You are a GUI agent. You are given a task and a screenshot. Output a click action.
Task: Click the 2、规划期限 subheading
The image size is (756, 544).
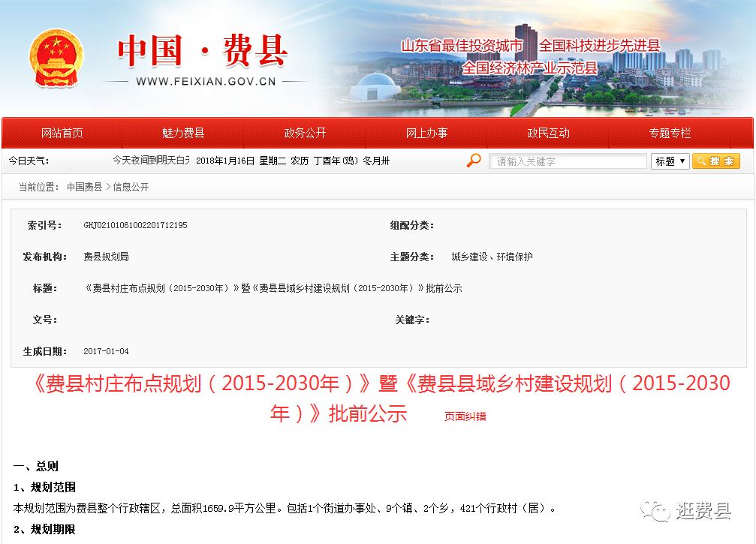pyautogui.click(x=44, y=530)
